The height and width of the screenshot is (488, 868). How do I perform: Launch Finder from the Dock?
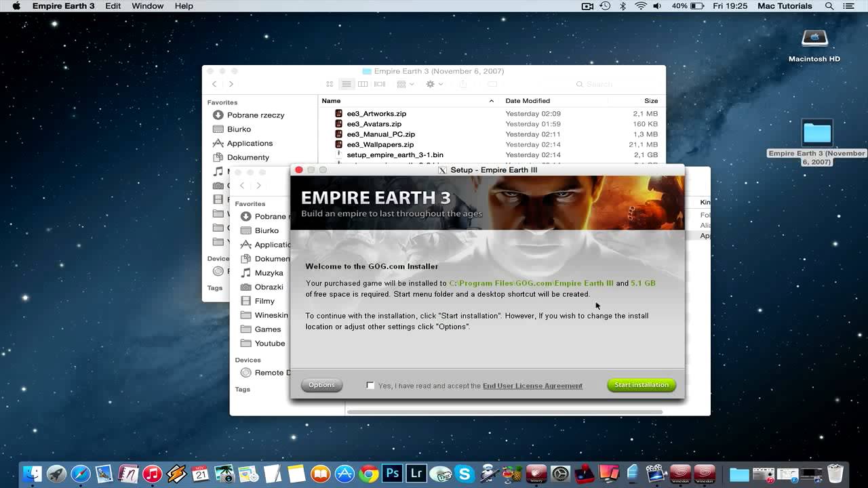pos(32,473)
